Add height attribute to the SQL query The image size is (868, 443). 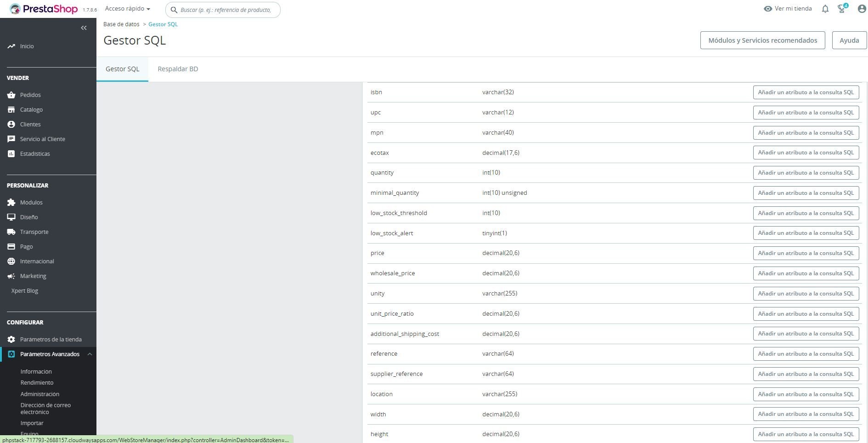click(806, 434)
